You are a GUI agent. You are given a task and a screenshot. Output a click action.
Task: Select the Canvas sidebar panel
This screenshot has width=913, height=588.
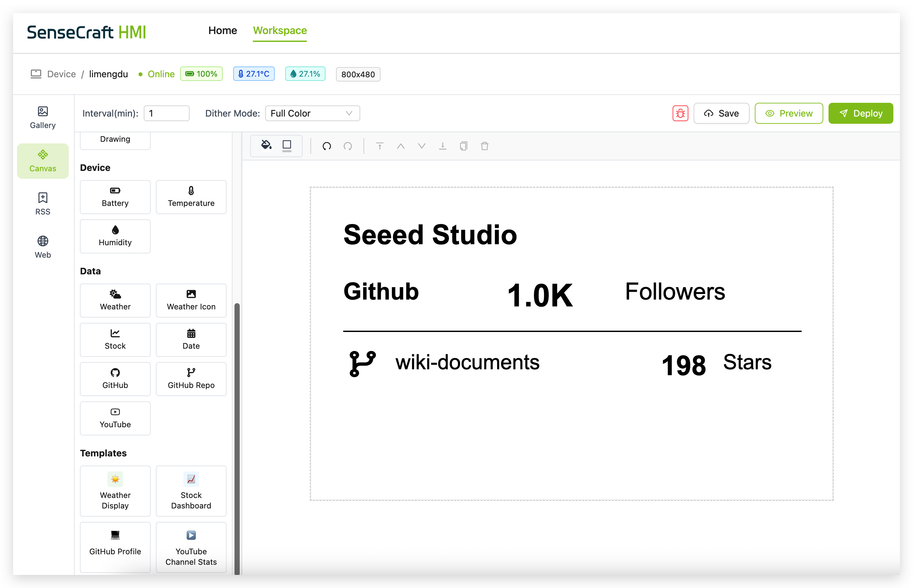click(x=43, y=161)
